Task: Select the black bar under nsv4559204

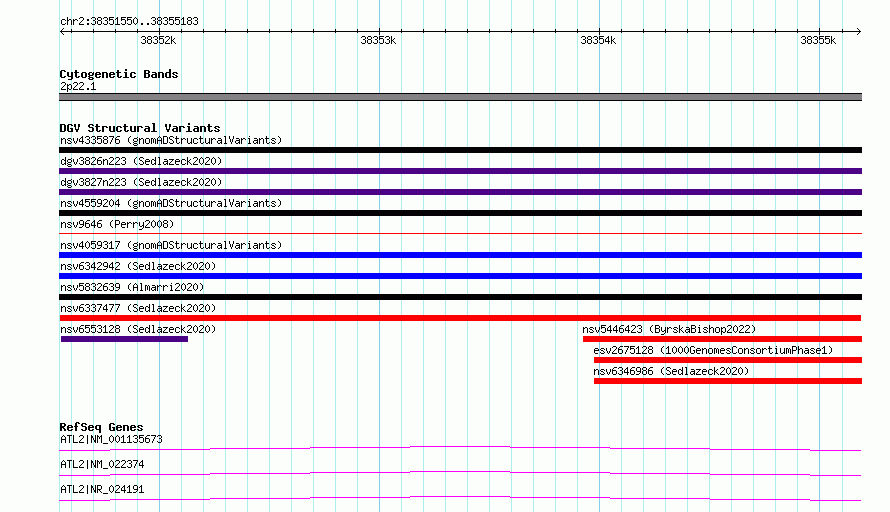Action: tap(460, 213)
